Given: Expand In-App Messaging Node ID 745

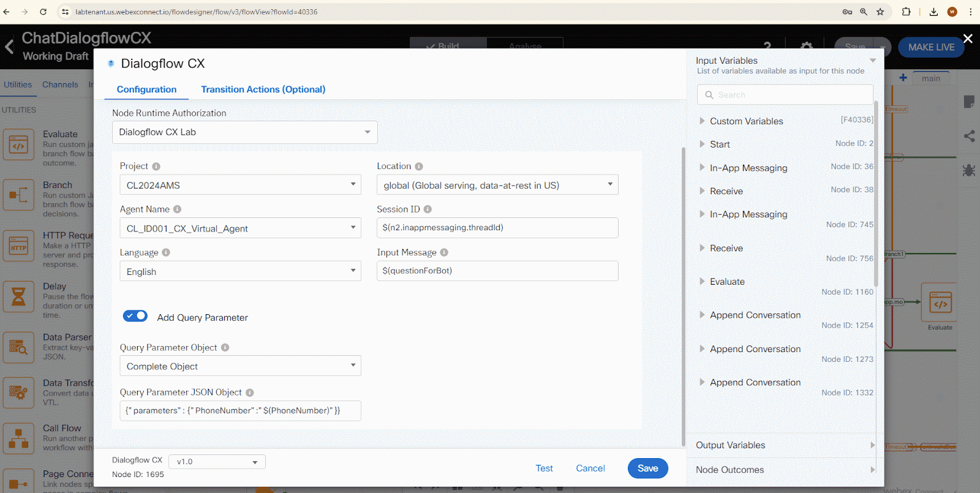Looking at the screenshot, I should coord(702,214).
